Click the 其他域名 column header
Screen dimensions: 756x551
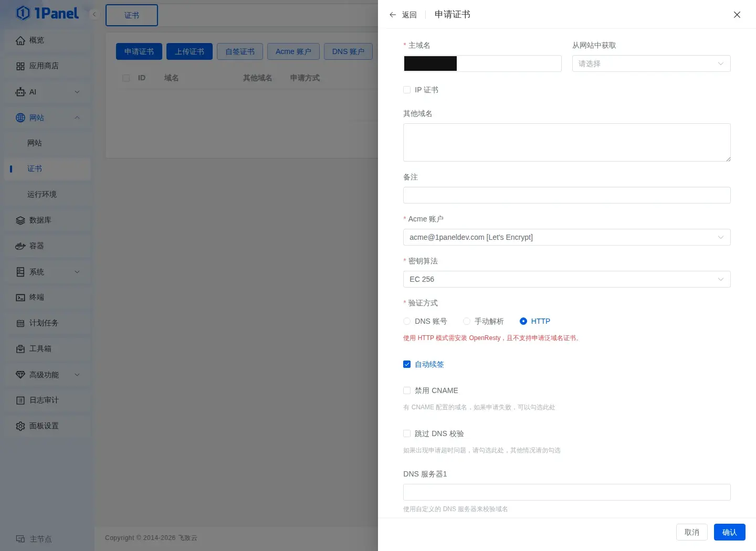[258, 78]
